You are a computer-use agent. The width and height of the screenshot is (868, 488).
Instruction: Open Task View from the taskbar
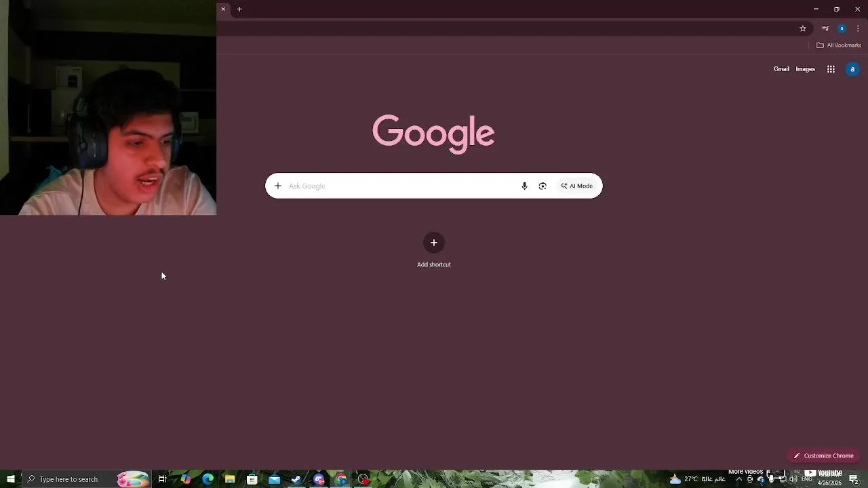(x=163, y=479)
